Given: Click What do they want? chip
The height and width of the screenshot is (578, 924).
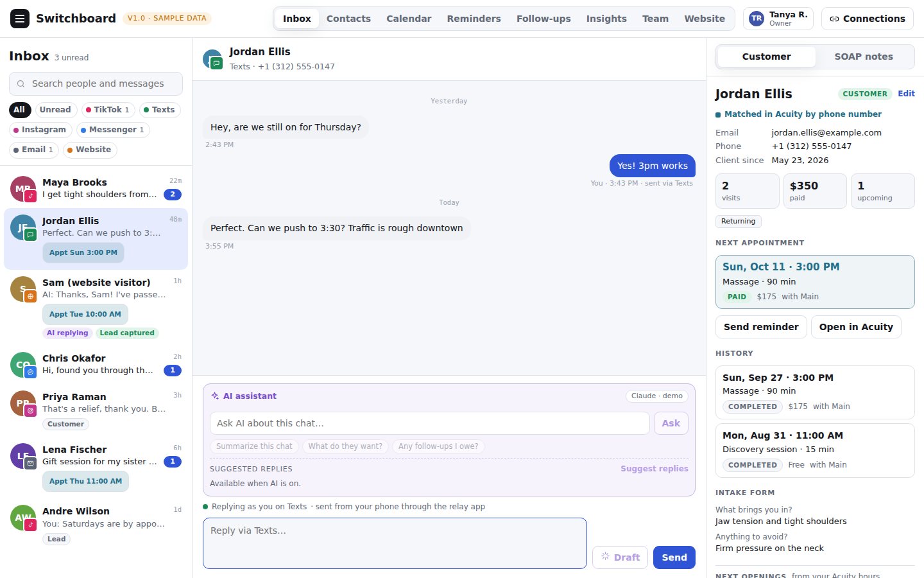Looking at the screenshot, I should click(x=345, y=446).
